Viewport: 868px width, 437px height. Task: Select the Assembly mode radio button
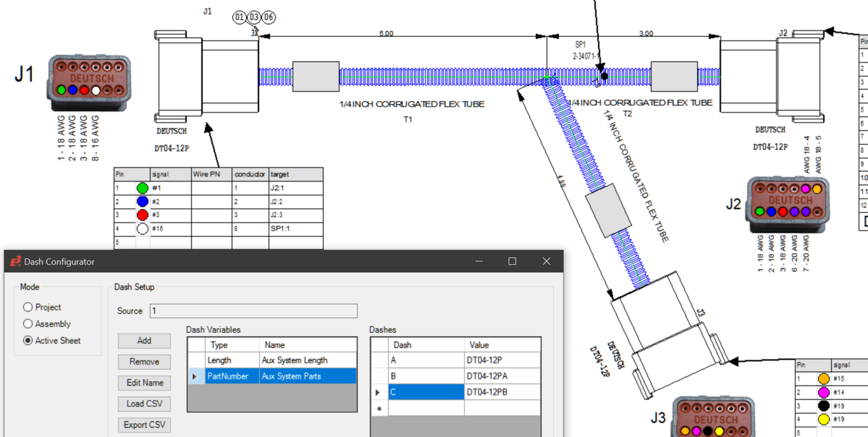(x=28, y=324)
